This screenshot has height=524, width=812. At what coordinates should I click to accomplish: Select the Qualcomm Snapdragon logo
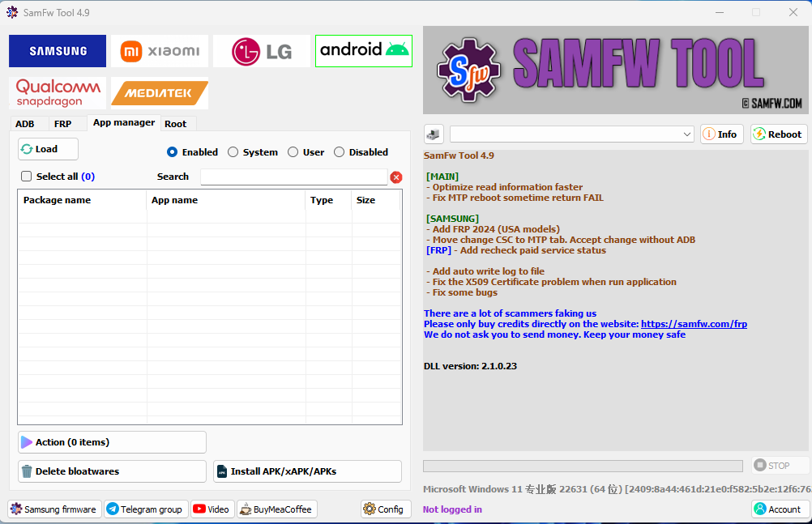point(58,93)
